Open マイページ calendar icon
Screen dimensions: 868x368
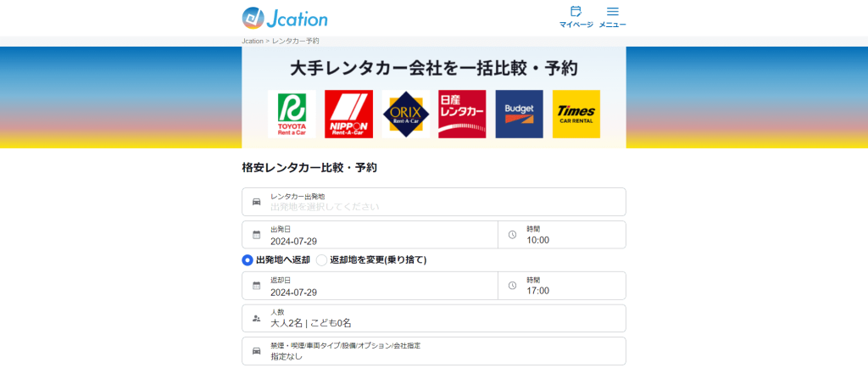(576, 12)
